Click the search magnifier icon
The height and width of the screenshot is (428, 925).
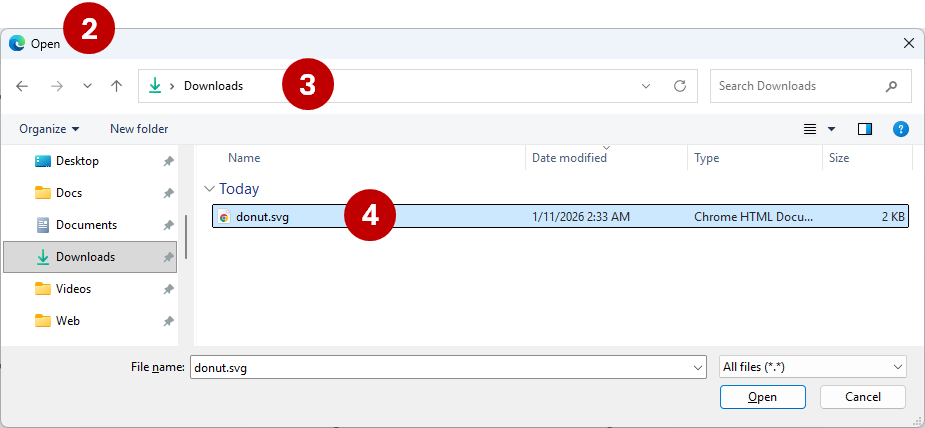[891, 86]
